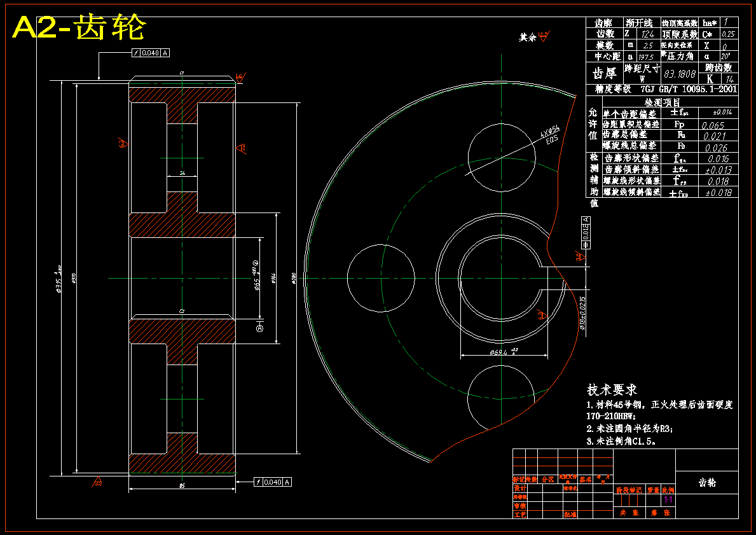
Task: Click the '比例' title block cell
Action: pos(668,490)
